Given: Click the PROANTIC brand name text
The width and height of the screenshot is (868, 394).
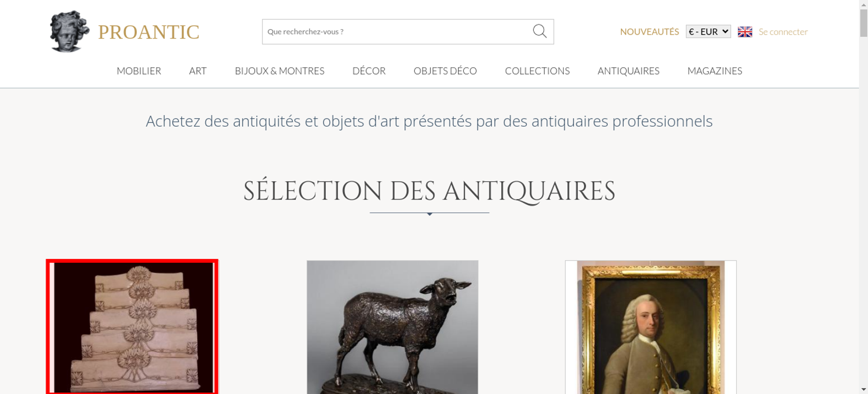Looking at the screenshot, I should click(148, 32).
